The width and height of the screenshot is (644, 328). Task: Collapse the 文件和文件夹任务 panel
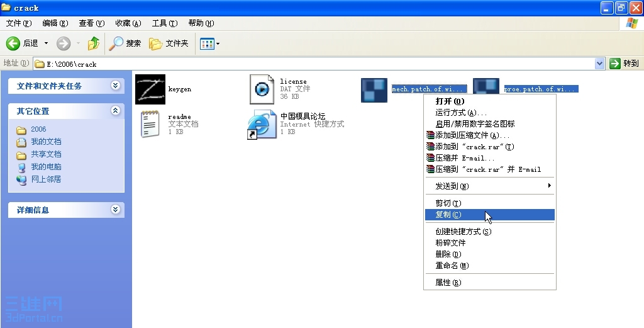[116, 86]
